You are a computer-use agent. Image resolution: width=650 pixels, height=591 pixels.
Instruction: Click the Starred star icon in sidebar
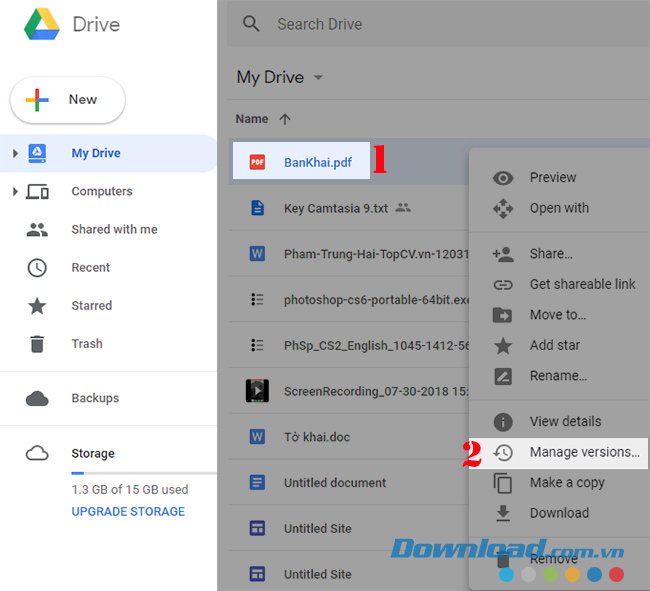click(37, 306)
